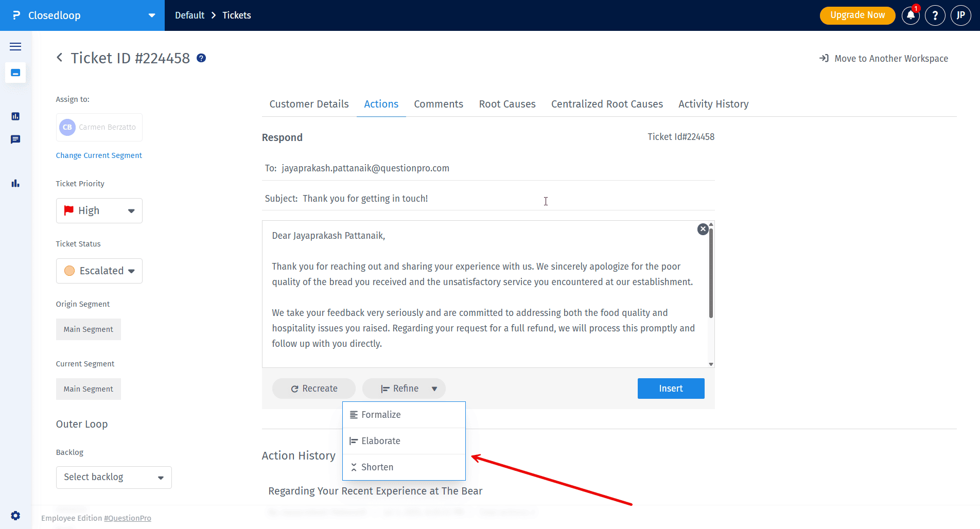Screen dimensions: 980x529
Task: Open the bar chart analytics sidebar icon
Action: point(15,183)
